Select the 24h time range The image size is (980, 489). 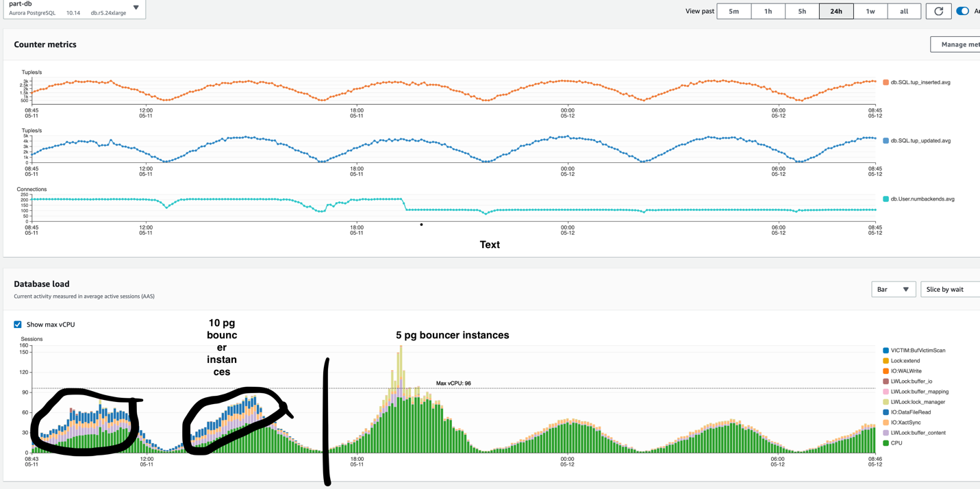(x=836, y=11)
